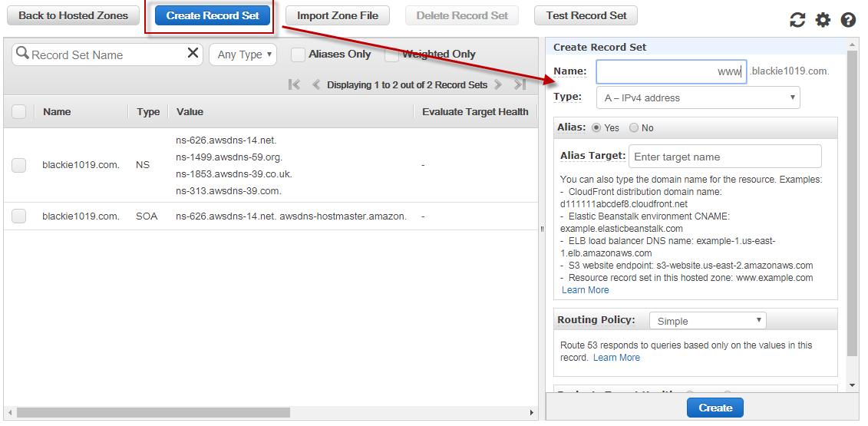Open the settings gear icon
The image size is (868, 426).
point(823,20)
